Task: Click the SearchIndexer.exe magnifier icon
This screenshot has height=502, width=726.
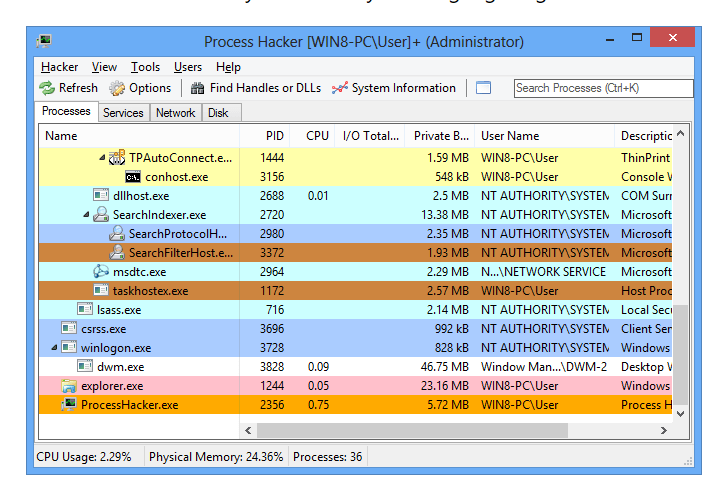Action: 100,214
